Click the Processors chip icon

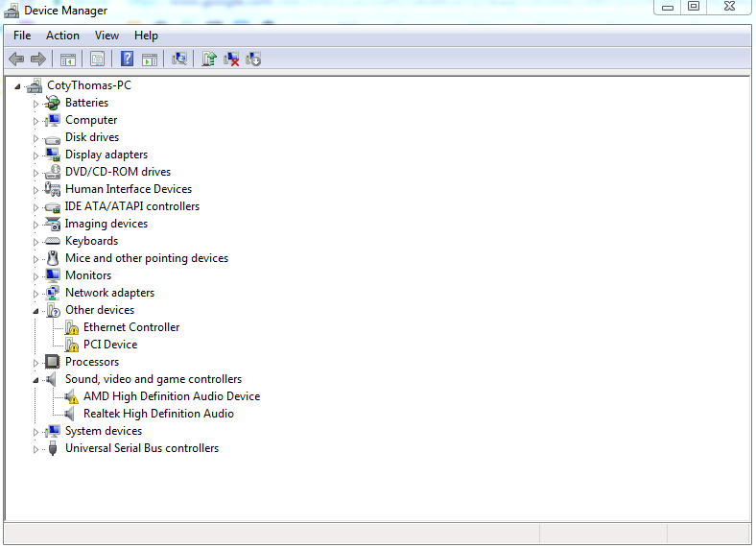pyautogui.click(x=52, y=362)
